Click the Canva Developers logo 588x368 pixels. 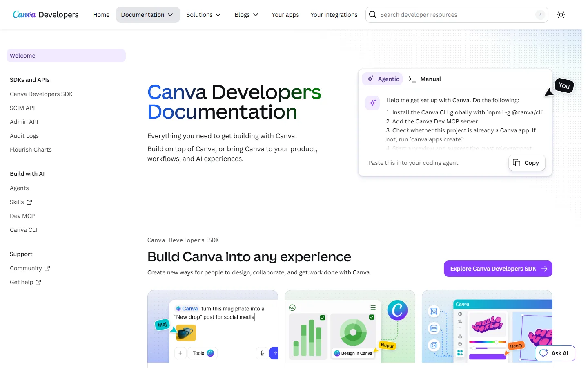pos(46,15)
